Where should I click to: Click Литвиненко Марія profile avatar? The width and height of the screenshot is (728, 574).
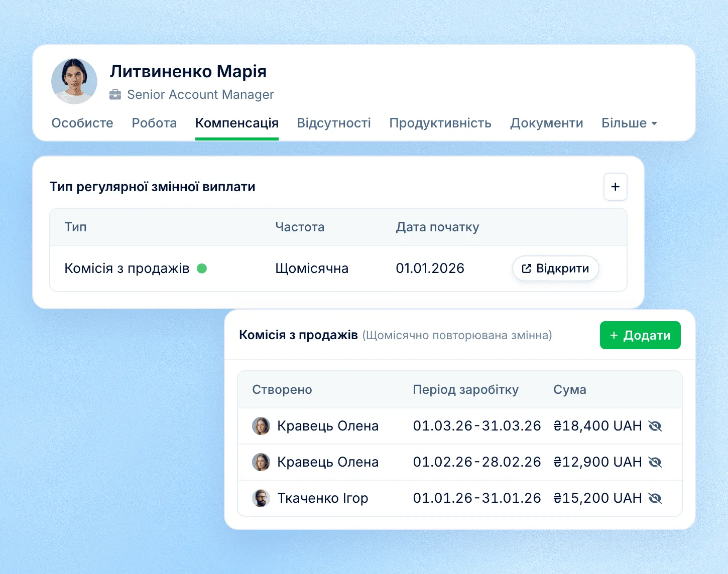(x=74, y=81)
